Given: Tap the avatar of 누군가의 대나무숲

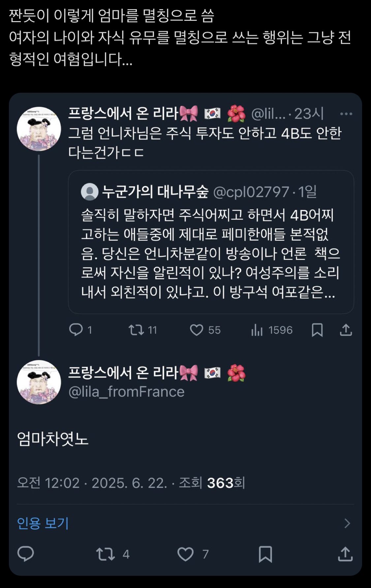Looking at the screenshot, I should coord(90,192).
